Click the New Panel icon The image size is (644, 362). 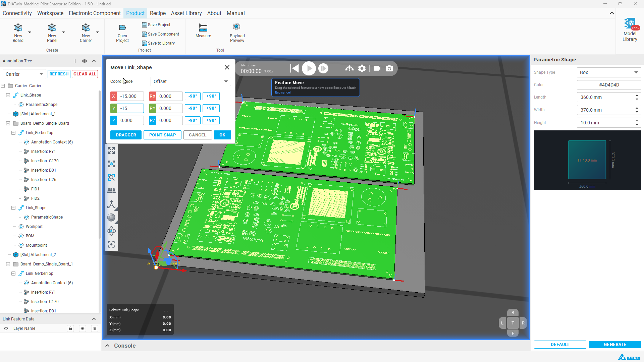click(x=52, y=27)
